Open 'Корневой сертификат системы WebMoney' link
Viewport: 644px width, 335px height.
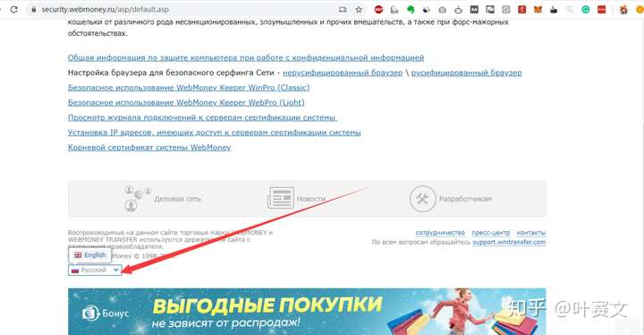tap(149, 147)
